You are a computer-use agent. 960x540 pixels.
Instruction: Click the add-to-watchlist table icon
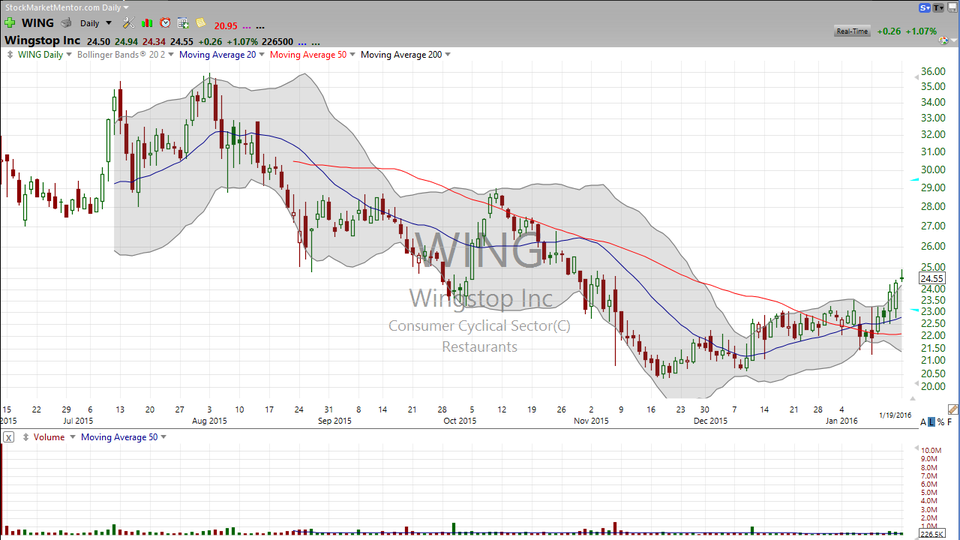point(183,23)
